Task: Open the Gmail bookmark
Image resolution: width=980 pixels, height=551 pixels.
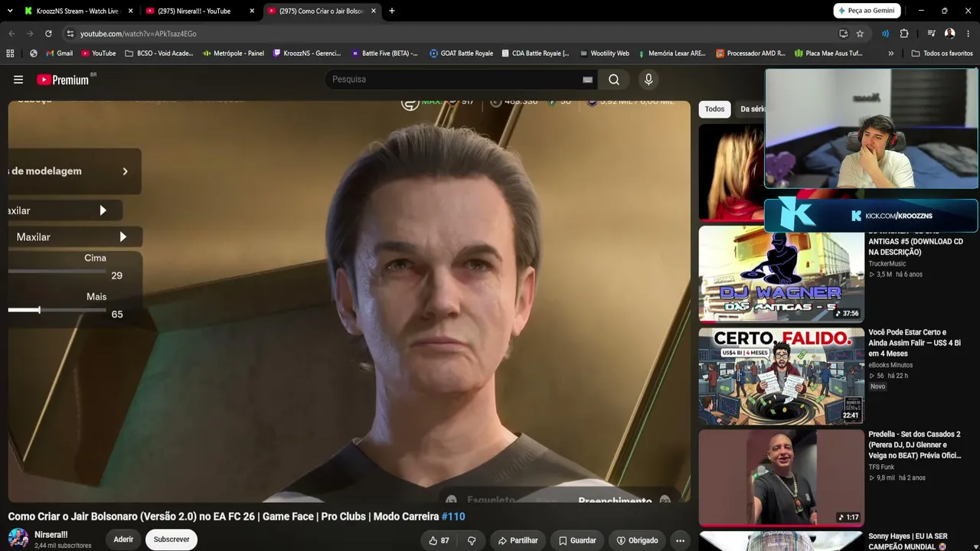Action: (60, 54)
